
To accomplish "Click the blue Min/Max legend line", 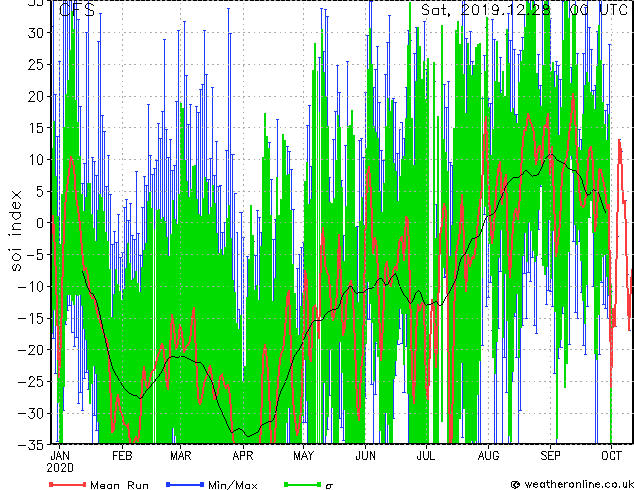I will coord(185,484).
